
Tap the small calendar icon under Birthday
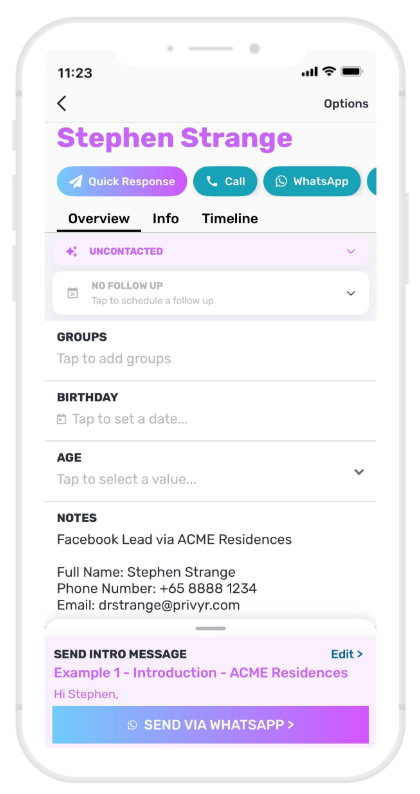click(61, 419)
